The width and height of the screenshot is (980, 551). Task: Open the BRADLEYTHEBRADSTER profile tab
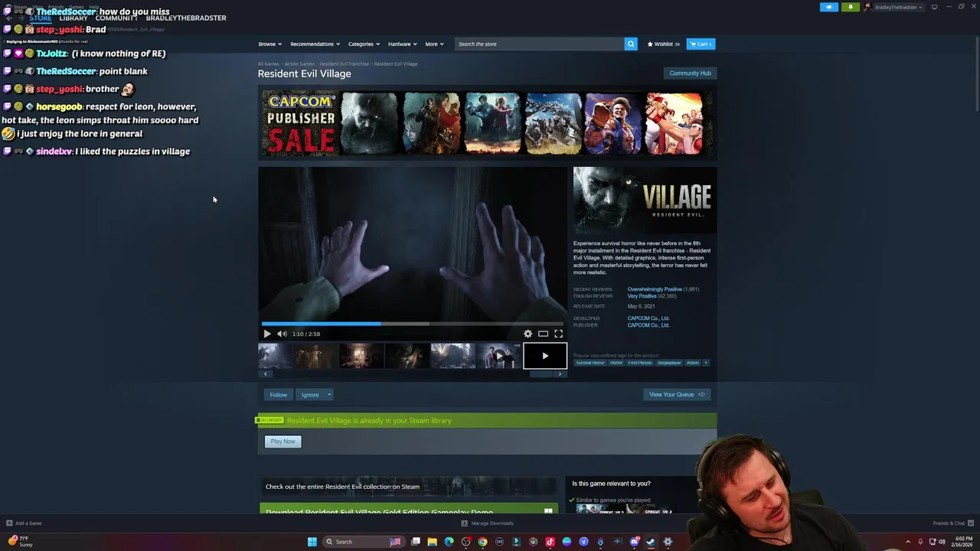point(186,18)
